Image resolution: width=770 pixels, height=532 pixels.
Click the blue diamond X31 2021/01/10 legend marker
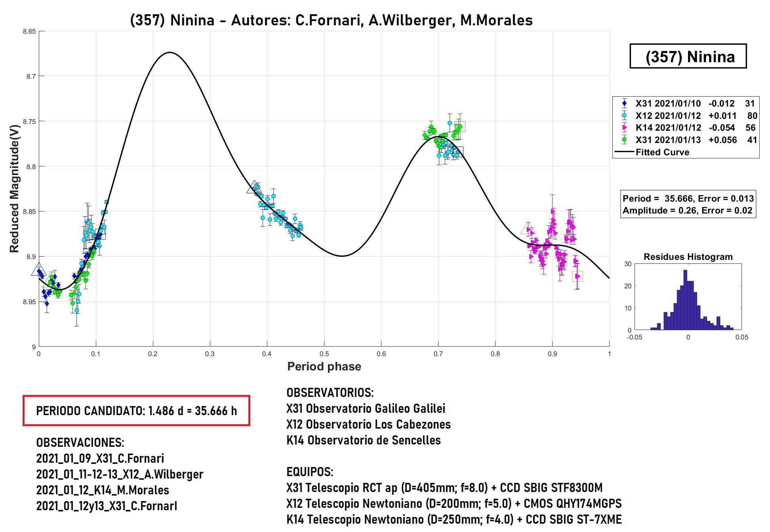[x=624, y=103]
